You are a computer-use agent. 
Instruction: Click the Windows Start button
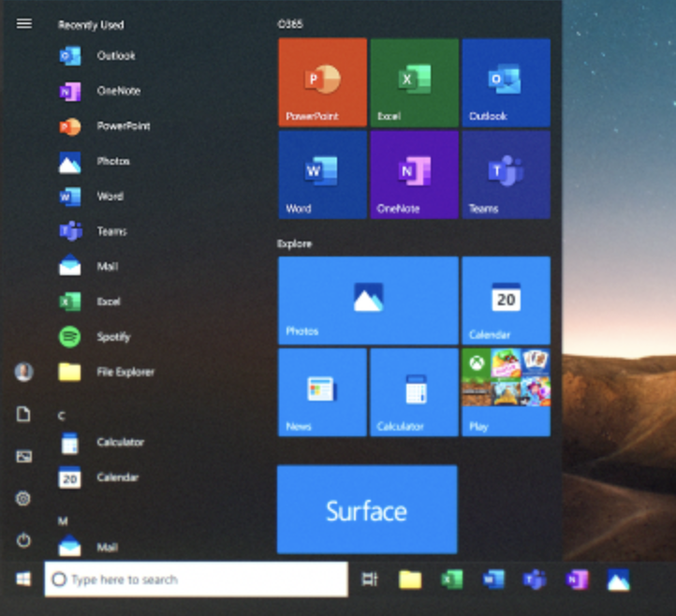[x=23, y=579]
